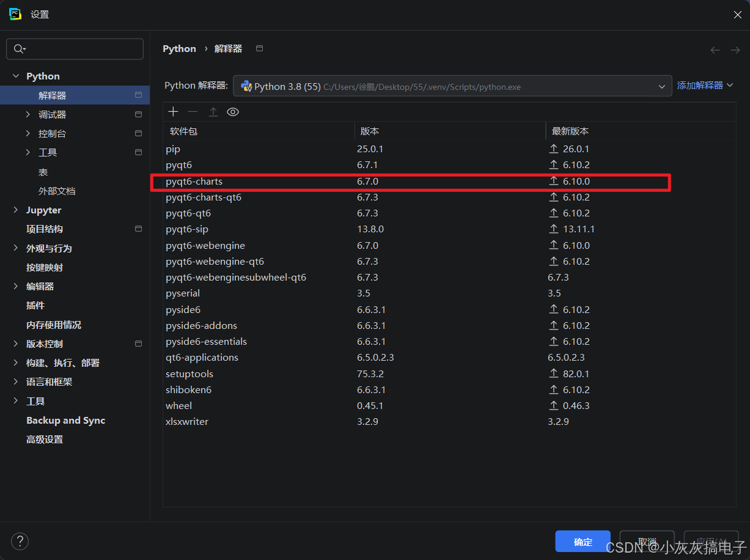
Task: Expand the 工具 node under Python
Action: click(28, 152)
